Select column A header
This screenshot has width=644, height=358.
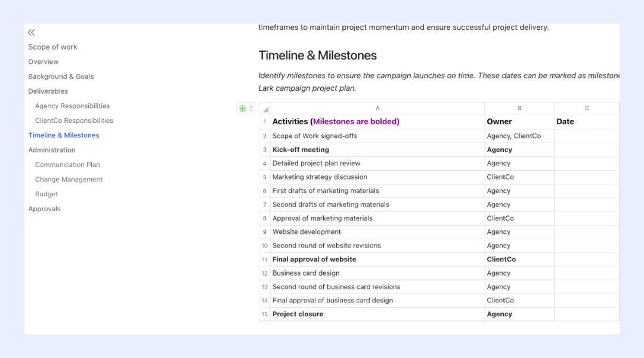(x=377, y=108)
